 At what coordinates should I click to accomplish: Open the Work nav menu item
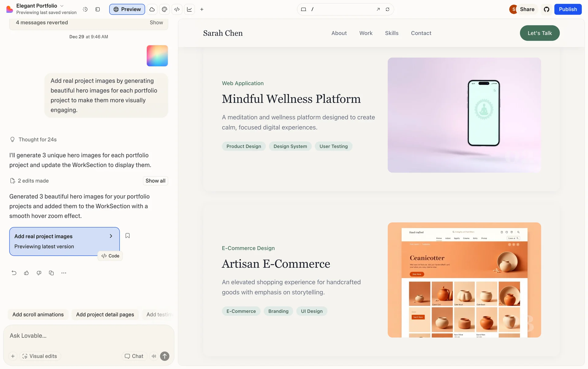[366, 33]
